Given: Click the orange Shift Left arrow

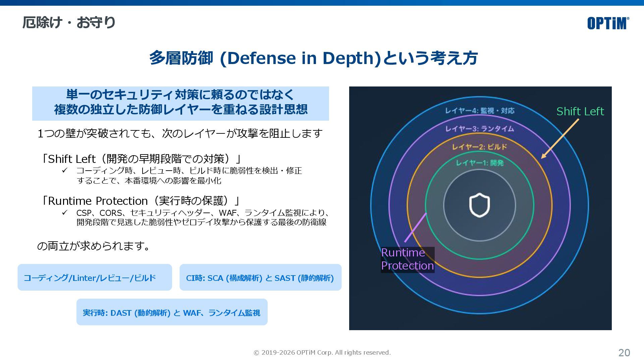Looking at the screenshot, I should click(560, 138).
